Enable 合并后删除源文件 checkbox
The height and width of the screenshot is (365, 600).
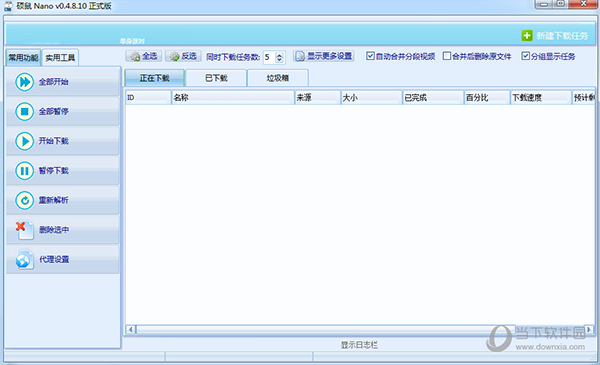pos(447,56)
